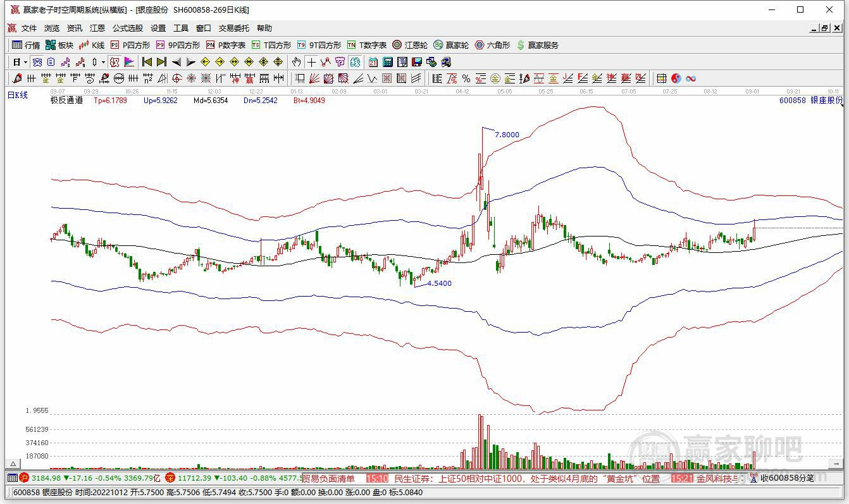The image size is (849, 504).
Task: Click the save floppy disk icon
Action: point(417,62)
